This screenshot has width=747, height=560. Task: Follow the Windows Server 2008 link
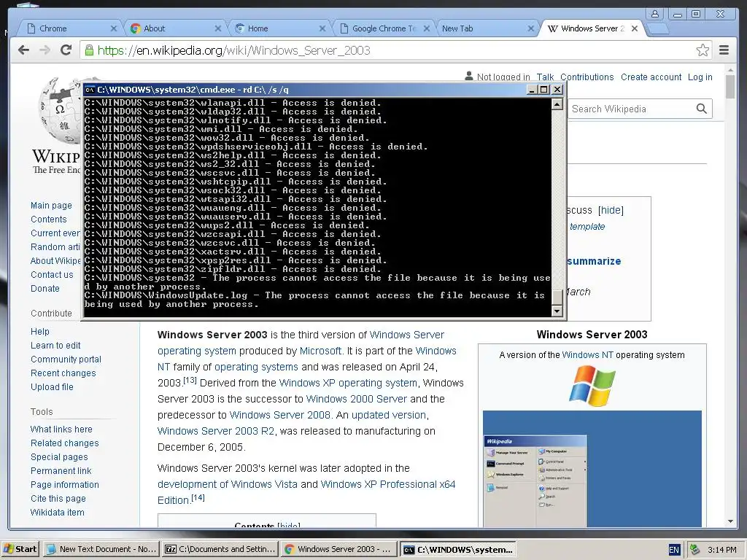point(279,415)
